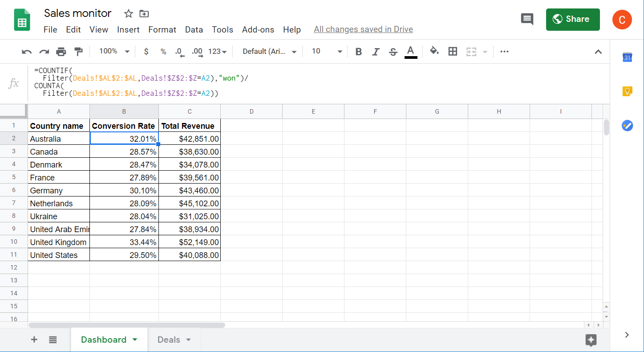Format selection as percent
This screenshot has height=352, width=644.
[163, 51]
